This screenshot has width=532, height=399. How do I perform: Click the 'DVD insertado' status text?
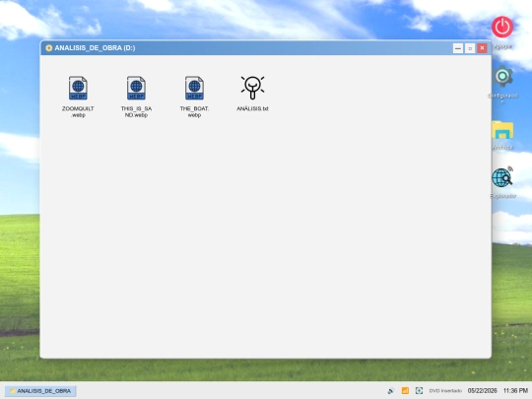(445, 391)
